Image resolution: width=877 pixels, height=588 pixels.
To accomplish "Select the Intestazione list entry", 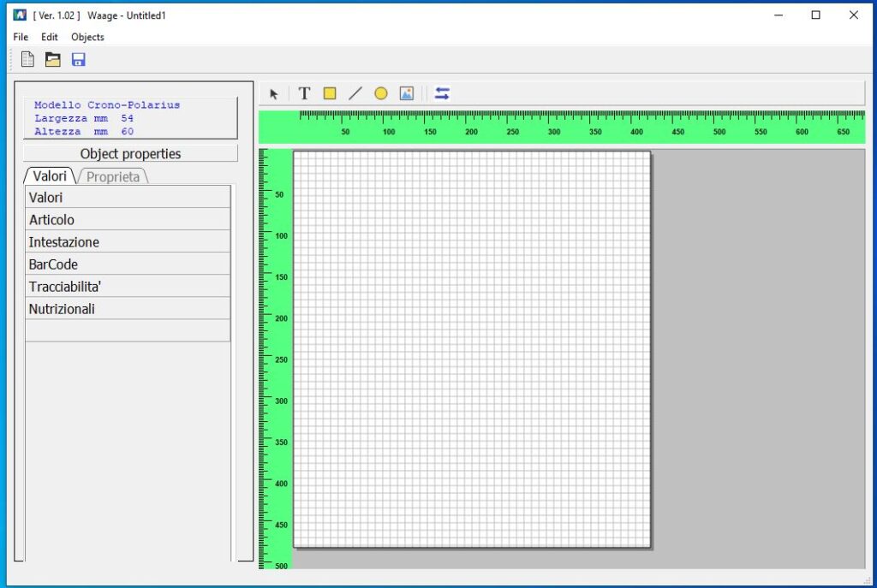I will [x=128, y=242].
